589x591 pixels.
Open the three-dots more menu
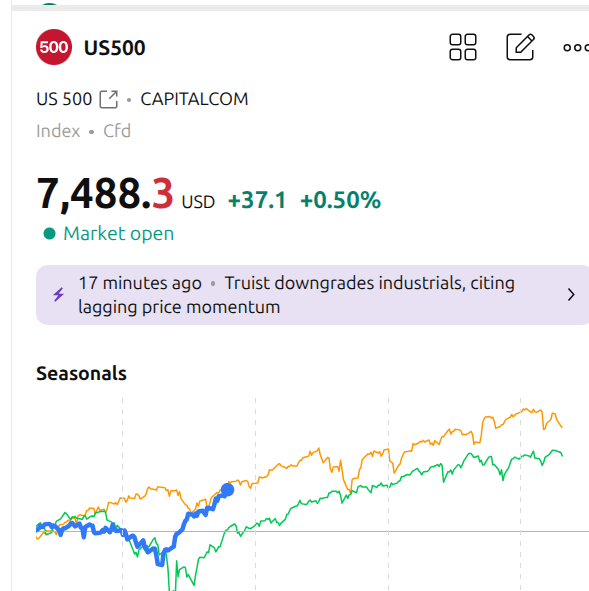point(576,47)
